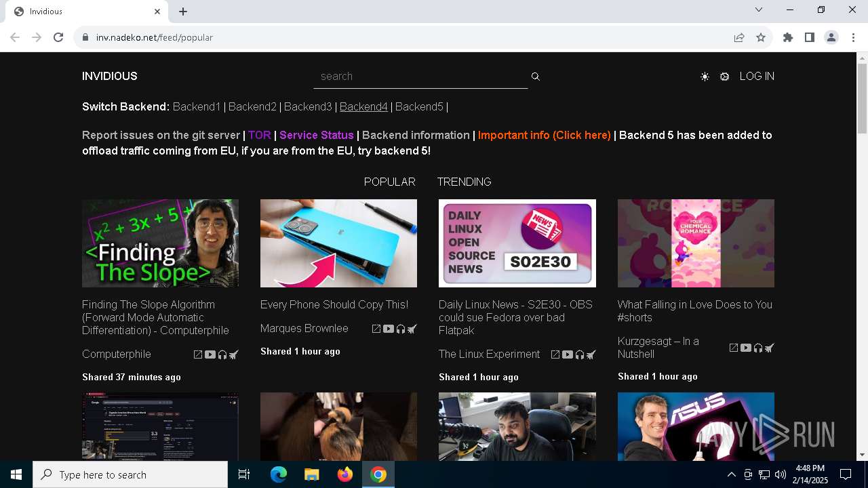Click headphones icon for The Linux Experiment
Image resolution: width=868 pixels, height=488 pixels.
pyautogui.click(x=580, y=354)
